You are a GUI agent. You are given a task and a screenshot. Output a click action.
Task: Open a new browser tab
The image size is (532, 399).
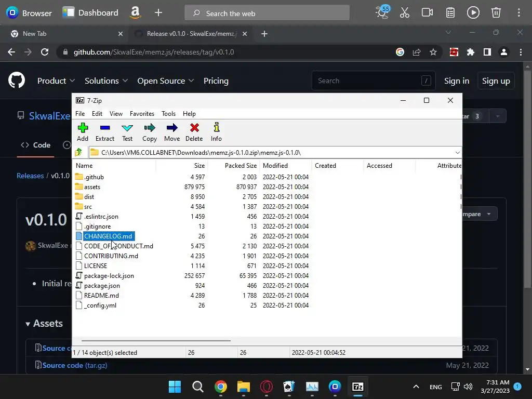click(264, 34)
